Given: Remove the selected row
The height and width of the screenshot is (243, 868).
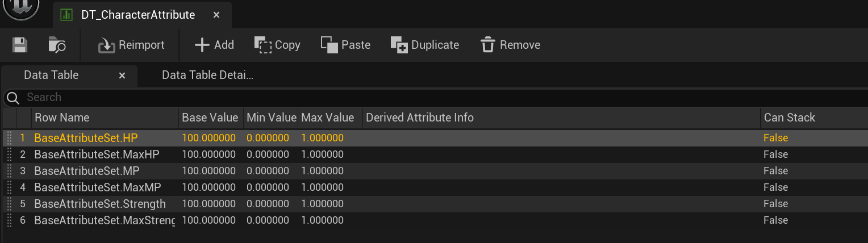Looking at the screenshot, I should [510, 45].
